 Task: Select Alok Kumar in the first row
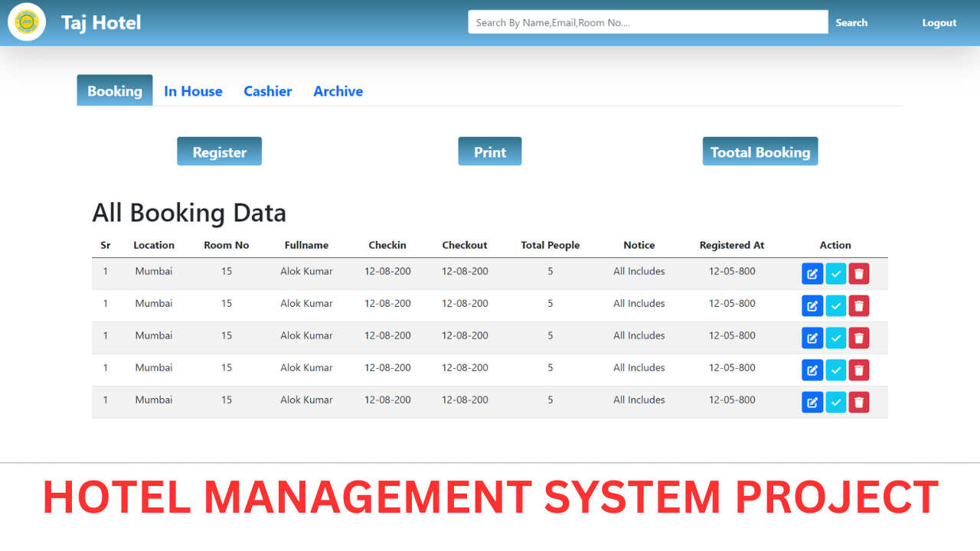click(306, 271)
